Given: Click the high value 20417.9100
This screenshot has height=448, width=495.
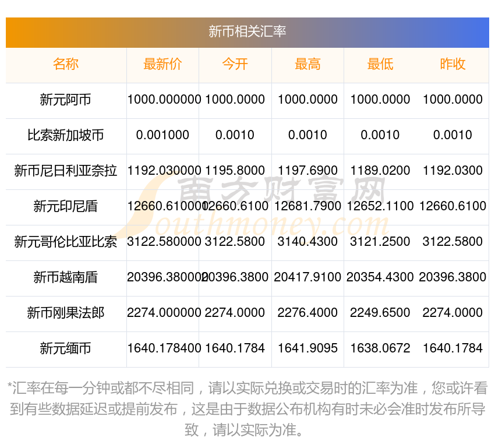Looking at the screenshot, I should pos(307,277).
